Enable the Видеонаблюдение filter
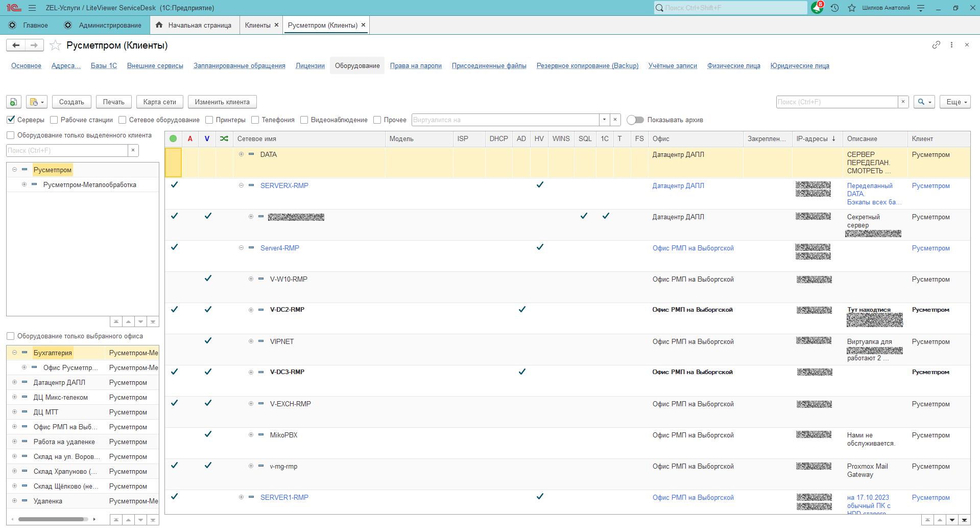The width and height of the screenshot is (980, 531). 304,120
